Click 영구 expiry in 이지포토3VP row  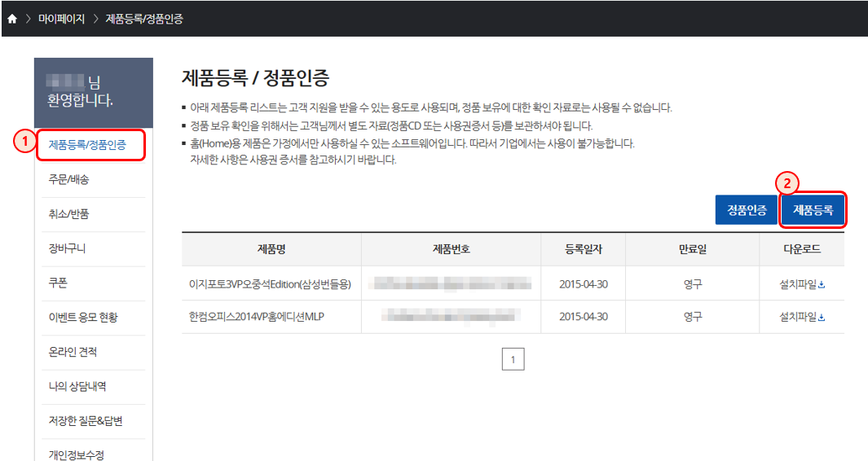(x=693, y=284)
